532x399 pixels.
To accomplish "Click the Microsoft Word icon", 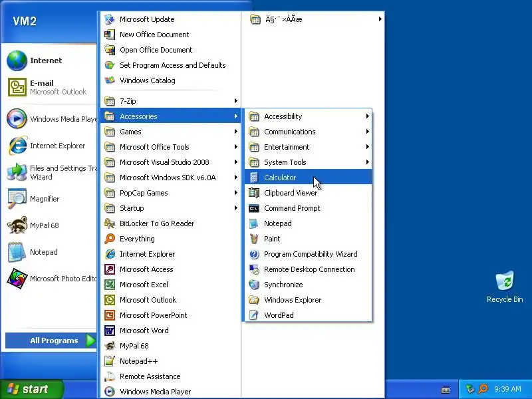I will click(110, 330).
